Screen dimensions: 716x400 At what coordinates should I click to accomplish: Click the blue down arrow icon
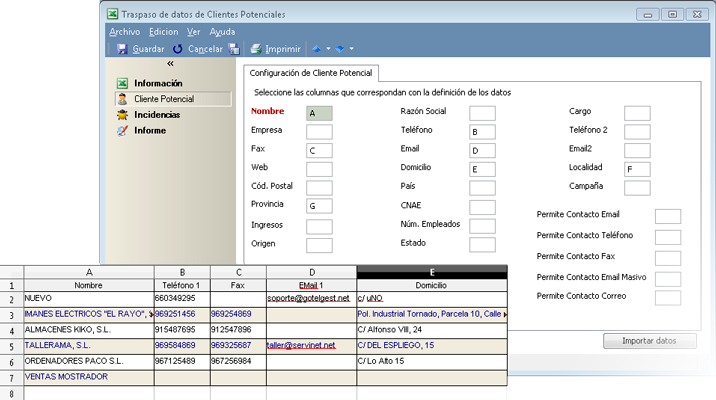(340, 49)
